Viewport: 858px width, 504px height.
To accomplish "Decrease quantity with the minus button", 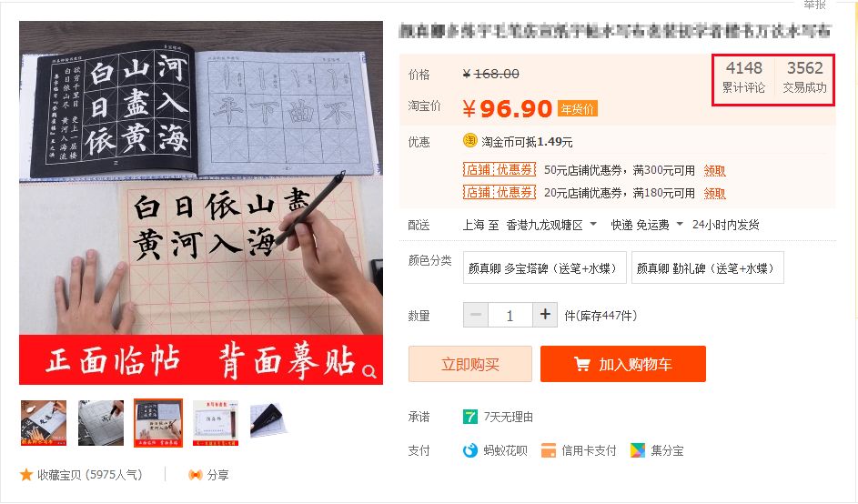I will [x=476, y=315].
